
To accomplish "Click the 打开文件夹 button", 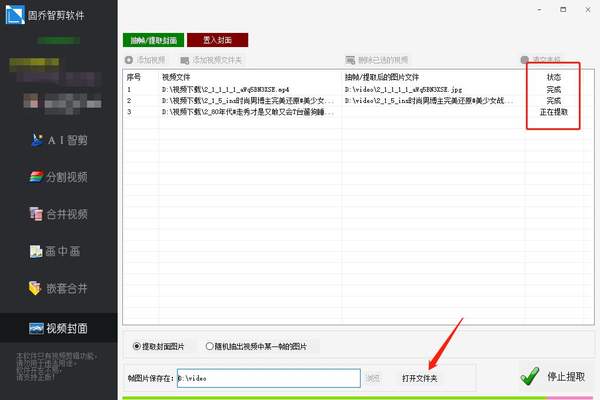I will point(419,378).
